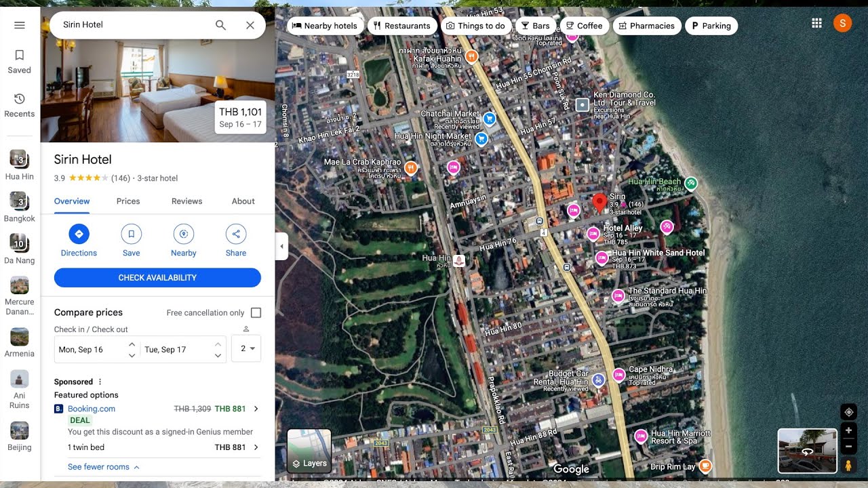Open Saved places
Screen dimensions: 868x488
pyautogui.click(x=20, y=62)
